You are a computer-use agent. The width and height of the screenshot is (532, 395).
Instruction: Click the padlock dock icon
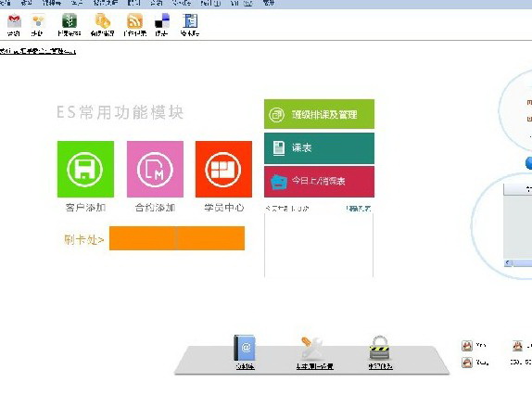pyautogui.click(x=380, y=348)
